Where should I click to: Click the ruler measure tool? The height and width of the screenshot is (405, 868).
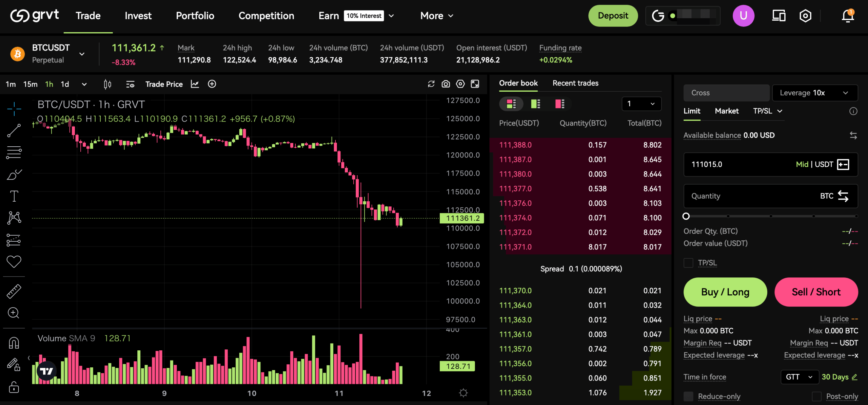pyautogui.click(x=14, y=291)
